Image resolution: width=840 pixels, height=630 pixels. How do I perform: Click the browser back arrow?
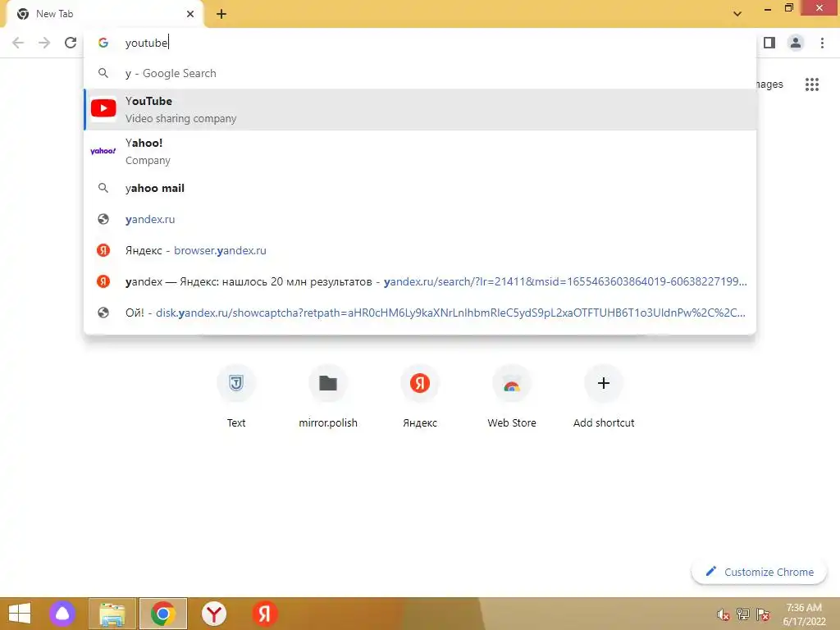click(x=18, y=43)
